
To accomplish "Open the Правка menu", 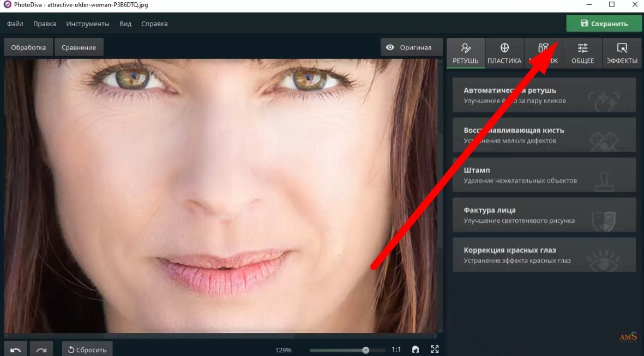I will click(44, 24).
